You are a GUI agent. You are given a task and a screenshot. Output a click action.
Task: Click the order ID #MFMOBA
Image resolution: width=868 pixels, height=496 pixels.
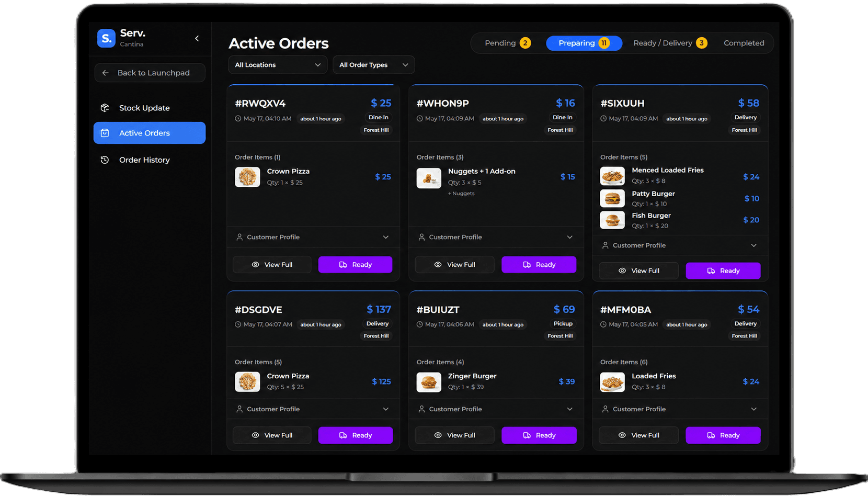(x=625, y=310)
